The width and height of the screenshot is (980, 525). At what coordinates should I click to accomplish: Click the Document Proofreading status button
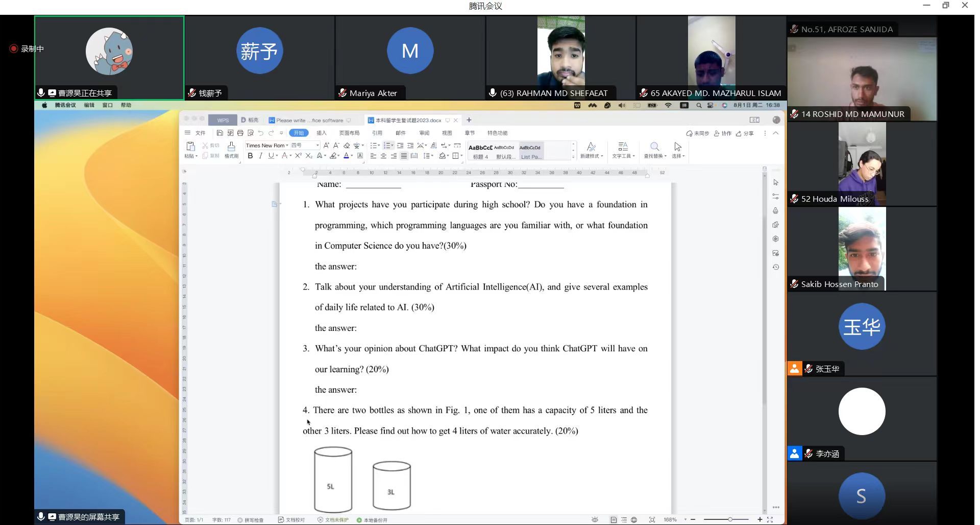click(291, 520)
